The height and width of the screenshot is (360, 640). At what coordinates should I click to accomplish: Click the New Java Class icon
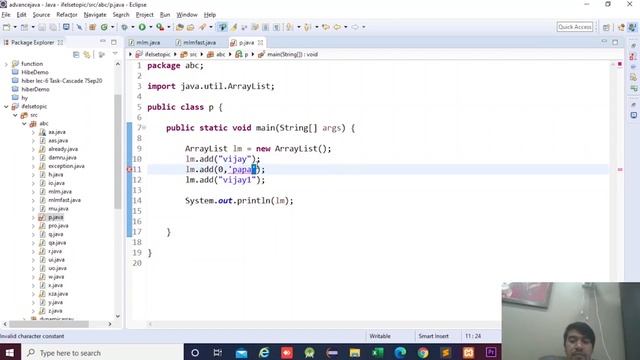click(104, 27)
